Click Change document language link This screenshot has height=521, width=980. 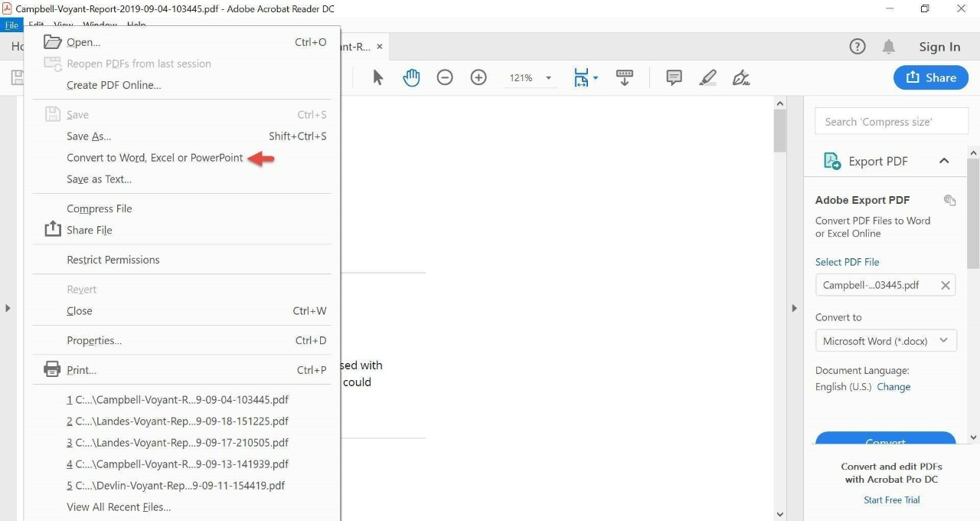coord(893,387)
